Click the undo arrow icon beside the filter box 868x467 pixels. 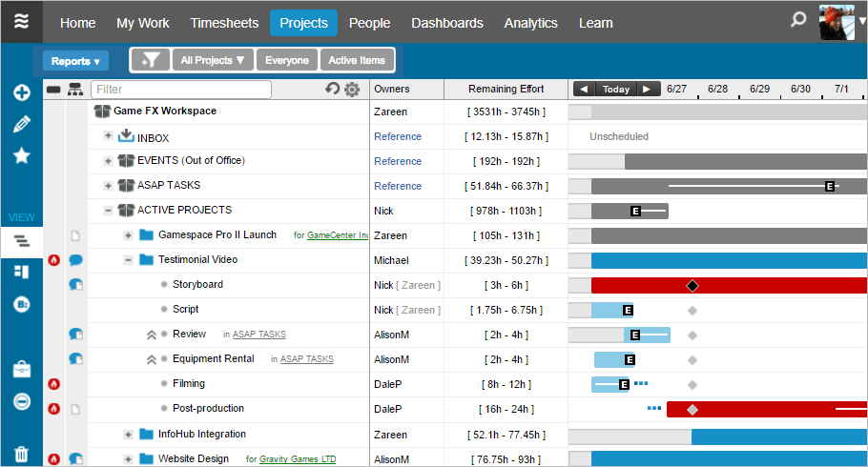click(x=332, y=90)
